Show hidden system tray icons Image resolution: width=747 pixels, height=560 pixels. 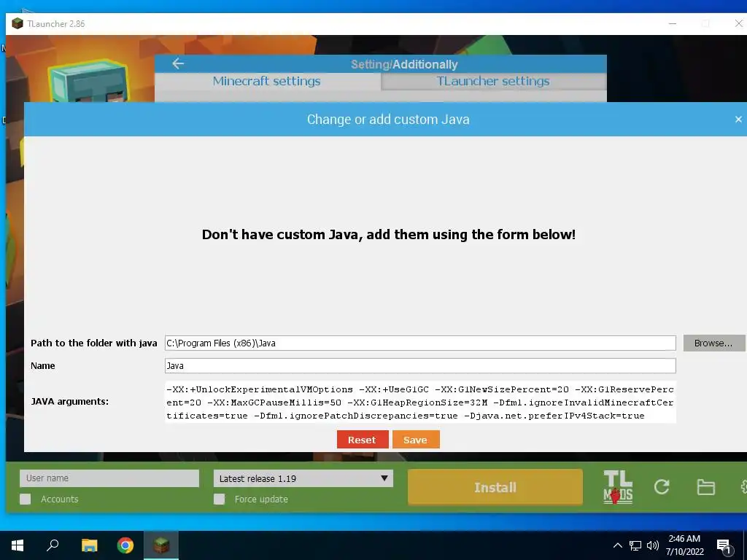point(617,545)
